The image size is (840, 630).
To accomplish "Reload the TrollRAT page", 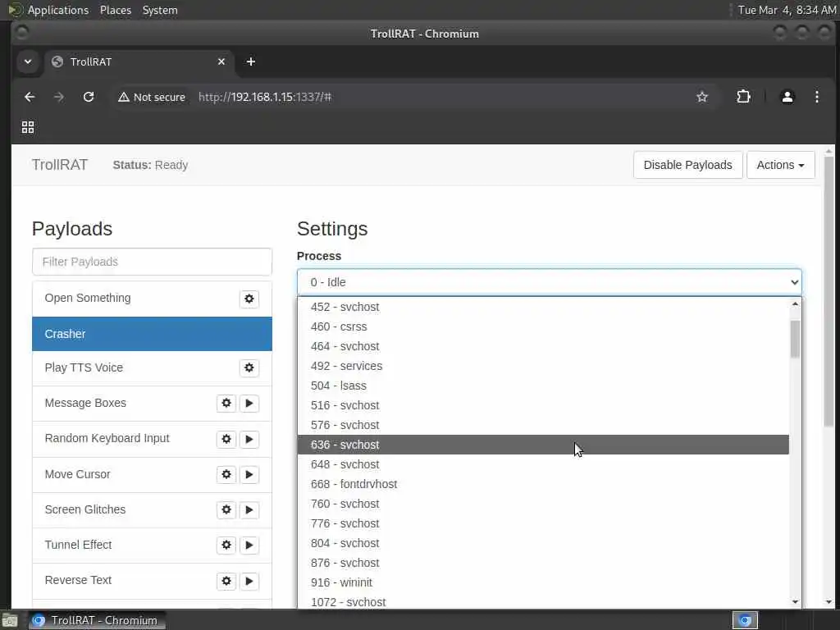I will 89,97.
